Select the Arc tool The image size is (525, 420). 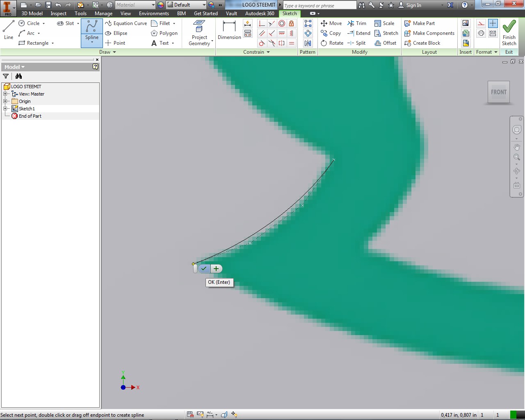click(27, 33)
